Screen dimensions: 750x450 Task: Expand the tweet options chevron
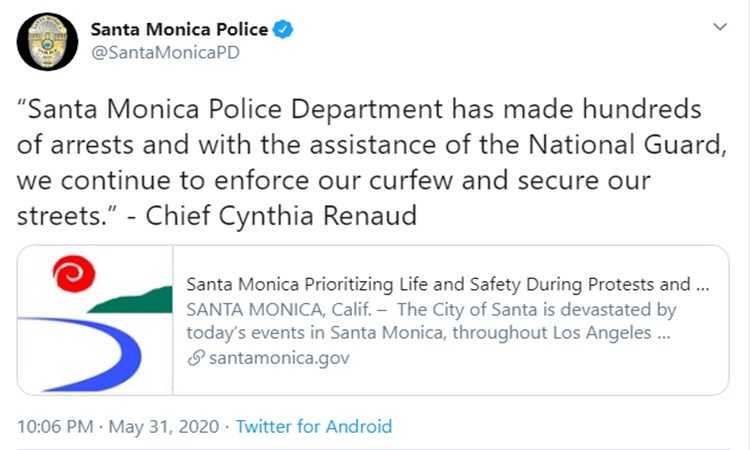719,28
